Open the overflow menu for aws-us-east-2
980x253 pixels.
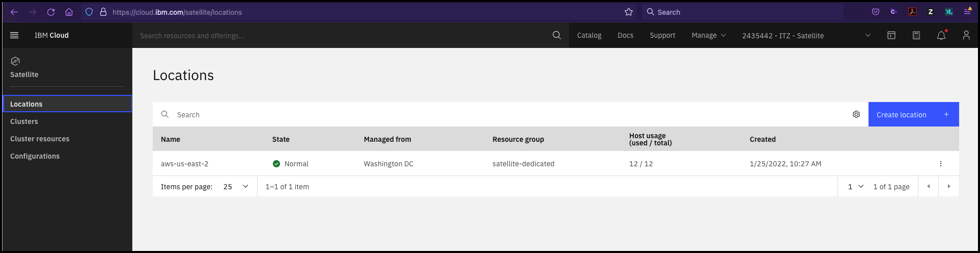[941, 164]
